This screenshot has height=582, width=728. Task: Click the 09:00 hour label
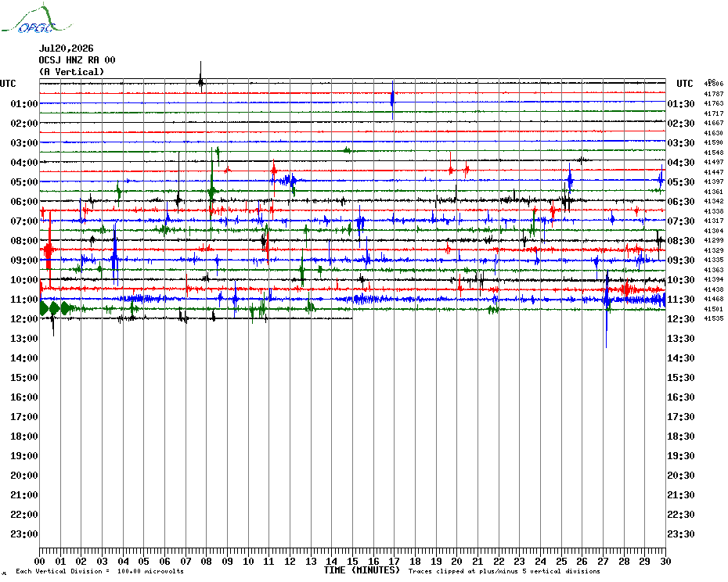[x=24, y=260]
